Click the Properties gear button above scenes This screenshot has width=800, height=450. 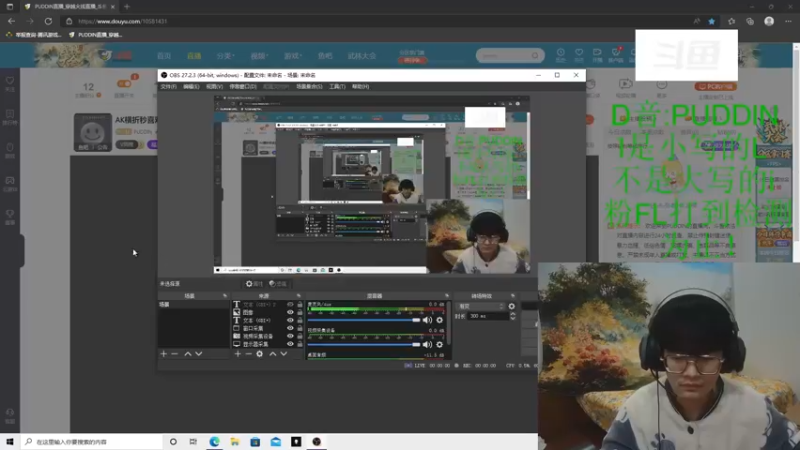click(x=254, y=284)
